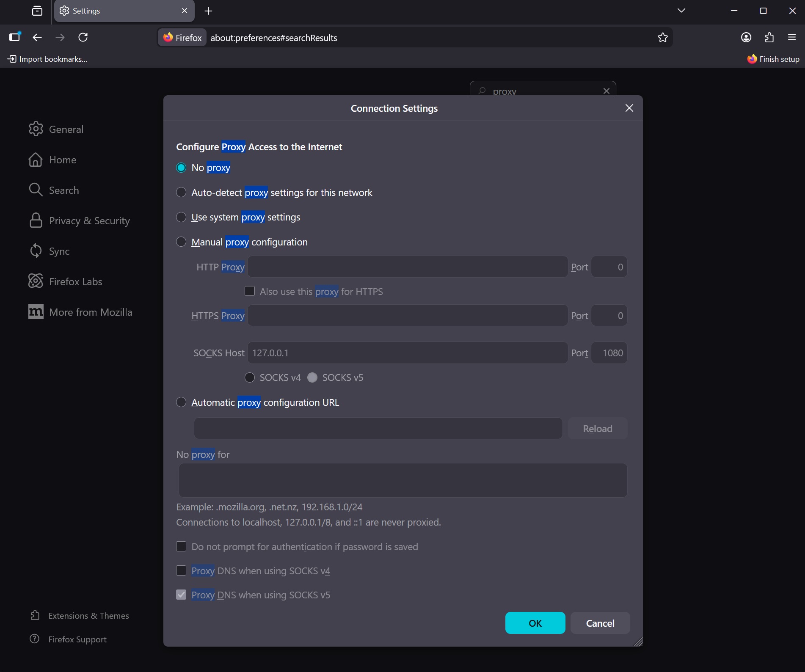Click the reload page icon
The image size is (805, 672).
83,37
